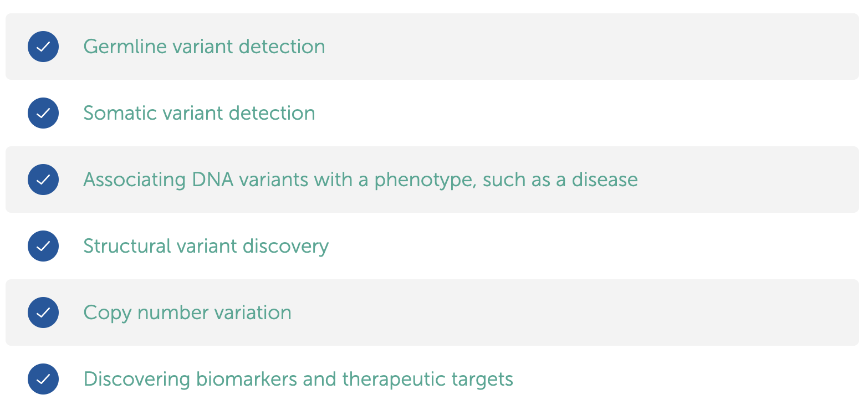Viewport: 868px width, 420px height.
Task: Open the Germline variant detection text
Action: click(x=204, y=47)
